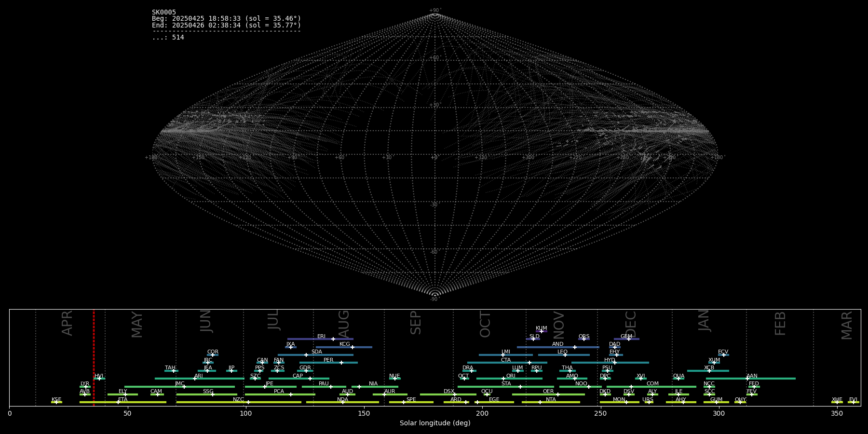Click the NZC shower label

pos(238,400)
